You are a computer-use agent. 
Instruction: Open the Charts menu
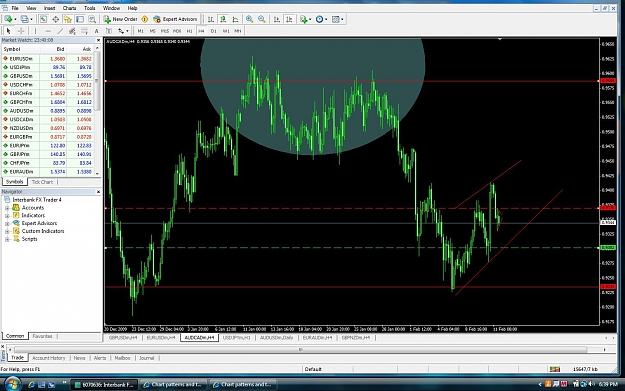[x=69, y=8]
